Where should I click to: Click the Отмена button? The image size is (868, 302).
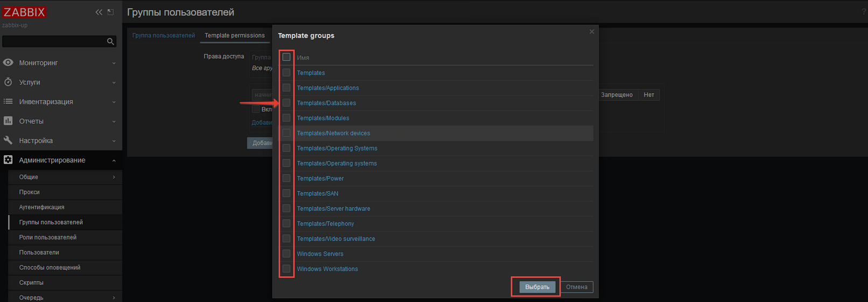(577, 287)
